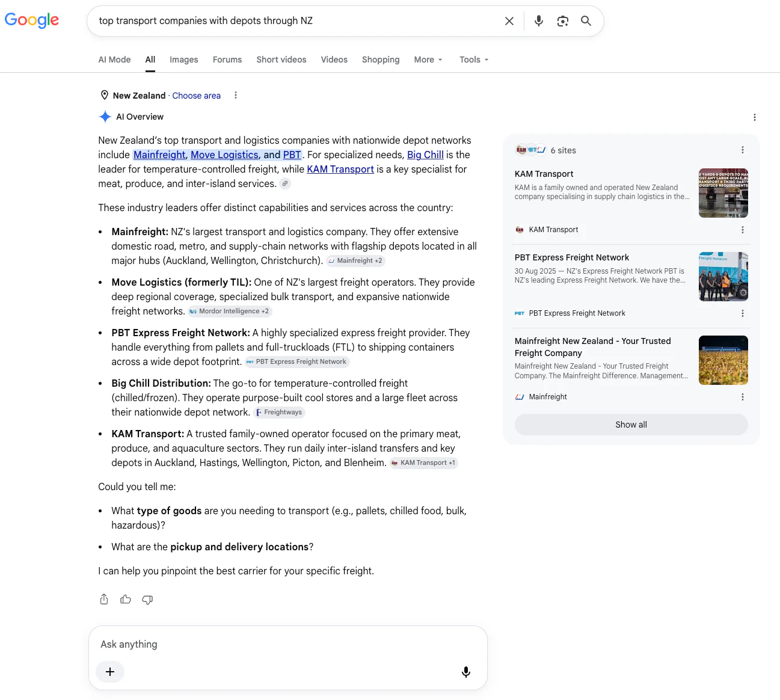Open AI Overview three-dot options menu
This screenshot has width=780, height=700.
755,117
